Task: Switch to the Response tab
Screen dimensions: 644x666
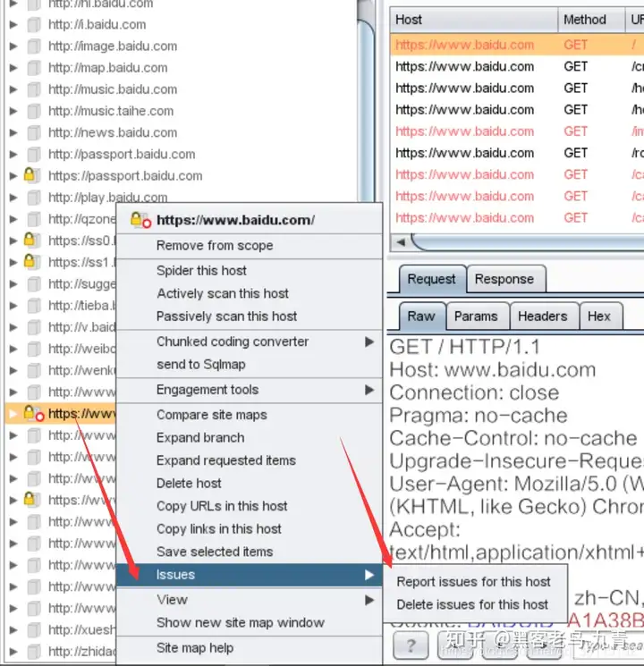Action: click(x=504, y=279)
